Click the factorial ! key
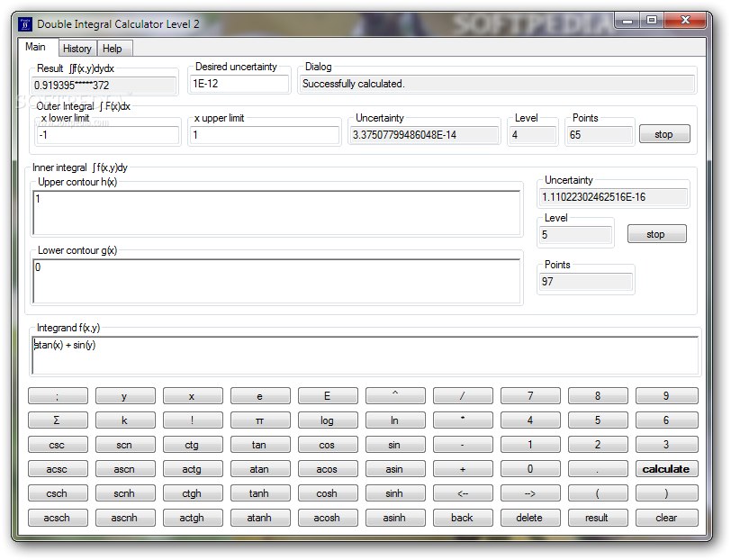The height and width of the screenshot is (560, 731). pos(192,420)
